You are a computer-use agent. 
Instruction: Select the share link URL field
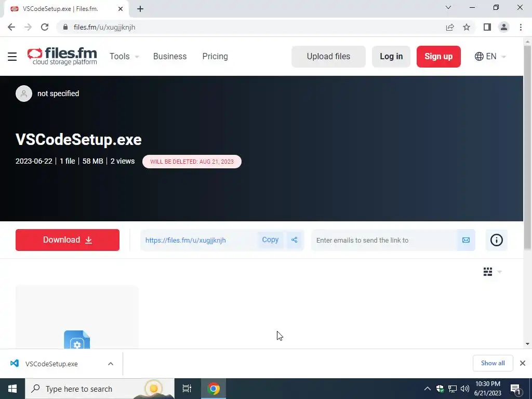tap(198, 240)
